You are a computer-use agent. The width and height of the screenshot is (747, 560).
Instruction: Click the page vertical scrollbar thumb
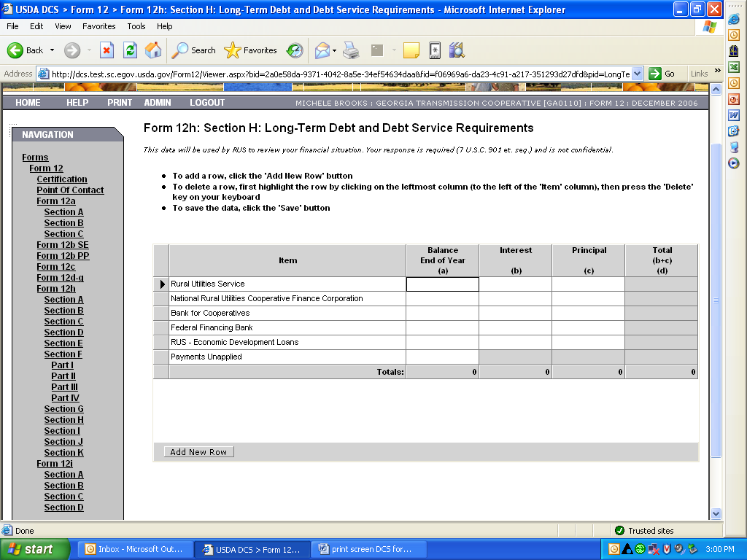pyautogui.click(x=716, y=300)
